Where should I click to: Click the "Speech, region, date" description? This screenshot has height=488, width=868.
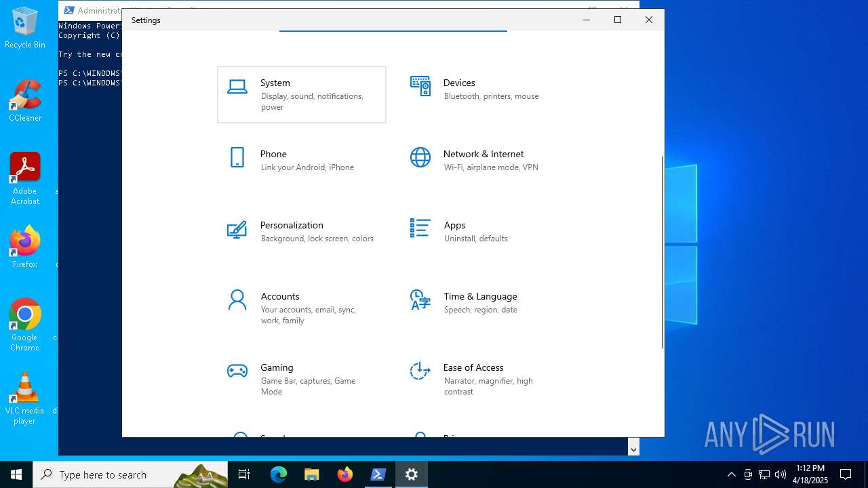481,310
